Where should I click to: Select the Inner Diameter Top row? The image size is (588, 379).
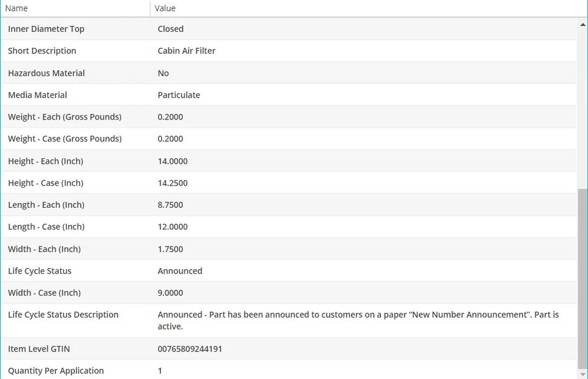click(x=46, y=29)
